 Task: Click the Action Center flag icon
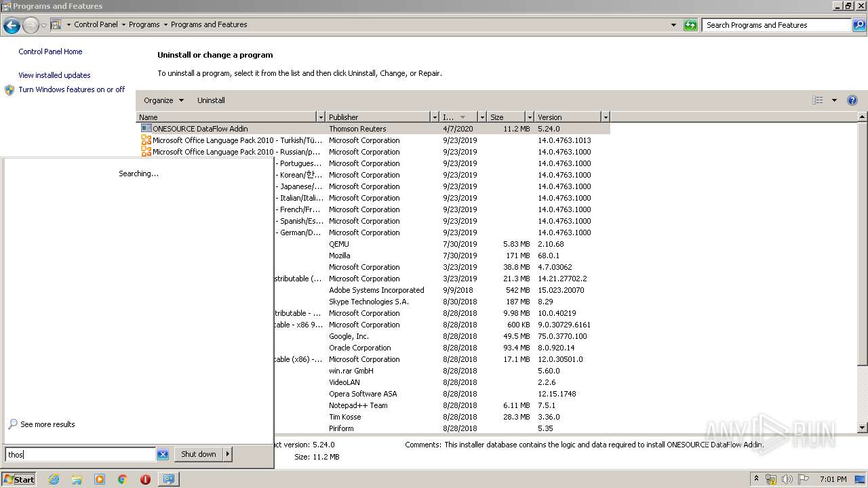[x=804, y=479]
